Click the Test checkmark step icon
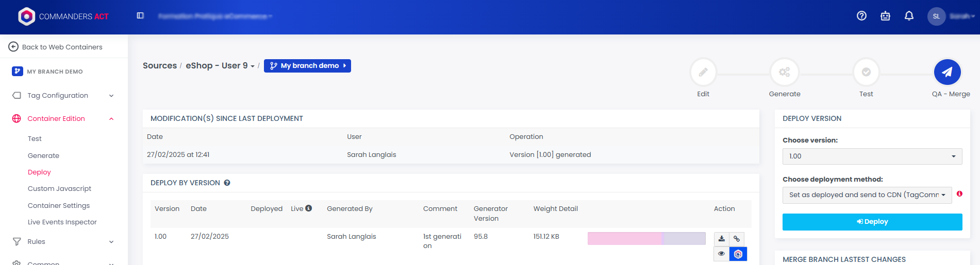 pyautogui.click(x=866, y=73)
